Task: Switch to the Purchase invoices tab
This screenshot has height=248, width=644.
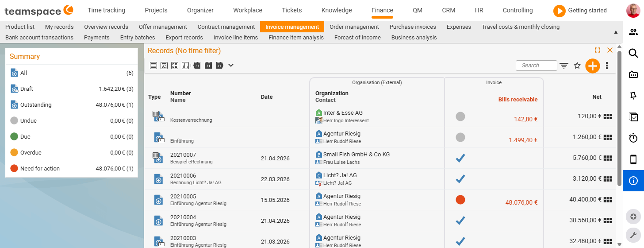Action: (x=413, y=27)
